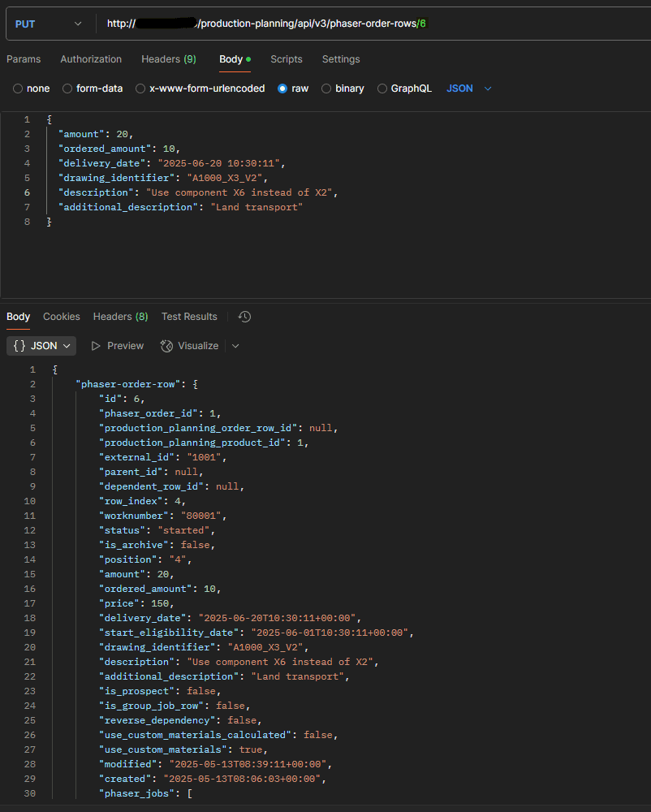Choose the x-www-form-urlencoded option
Screen dimensions: 651x812
coord(200,89)
